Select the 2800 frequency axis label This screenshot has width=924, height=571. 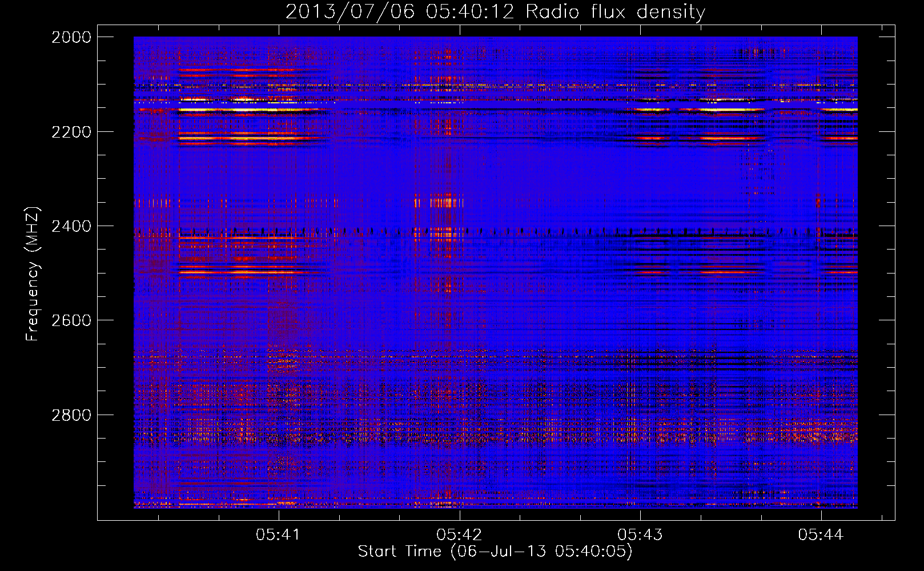(71, 415)
